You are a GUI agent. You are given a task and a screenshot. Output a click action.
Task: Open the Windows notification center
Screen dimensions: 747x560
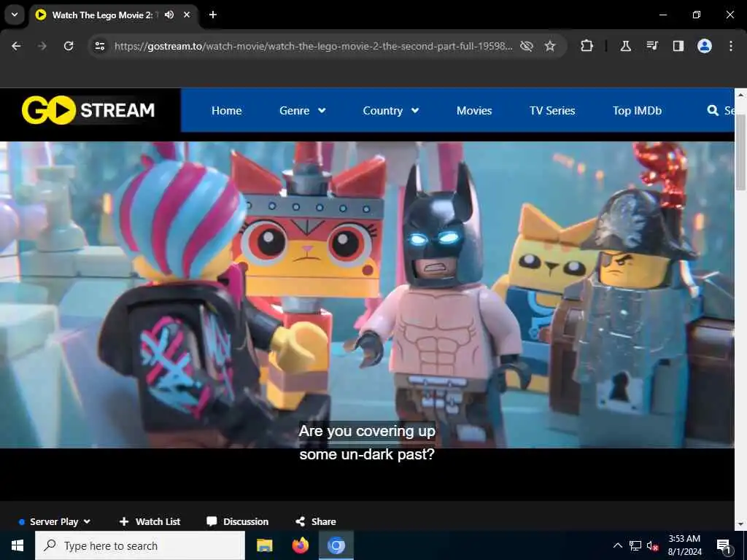point(724,546)
